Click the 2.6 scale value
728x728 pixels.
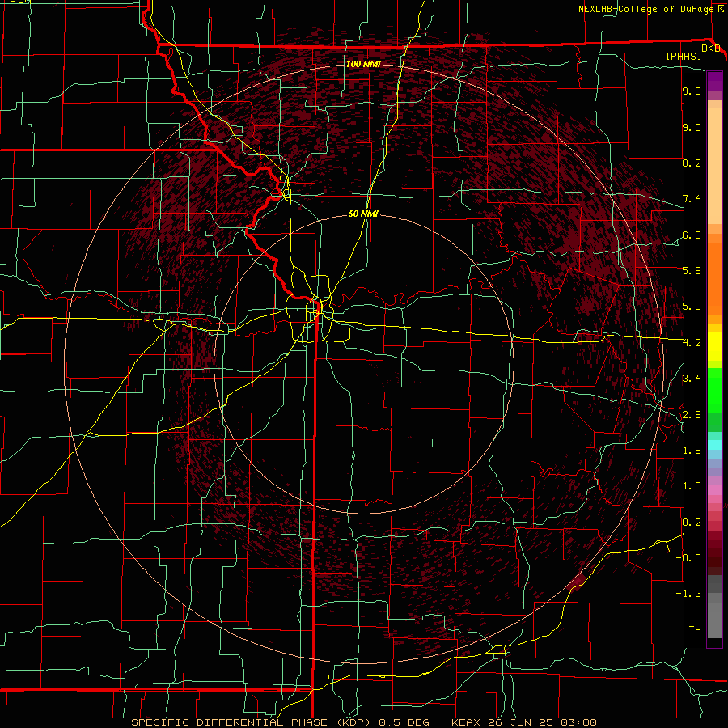point(692,414)
